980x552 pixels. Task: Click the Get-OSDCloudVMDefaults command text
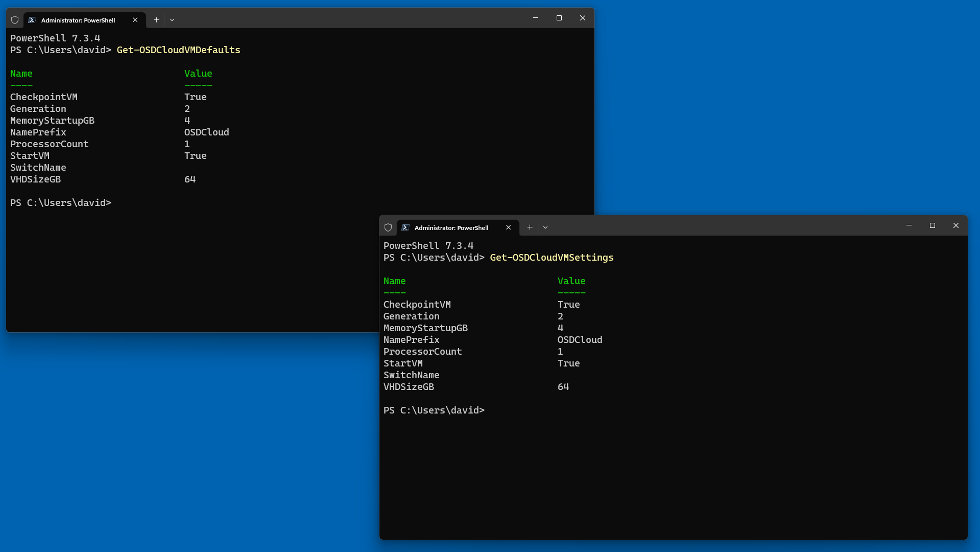(x=178, y=50)
